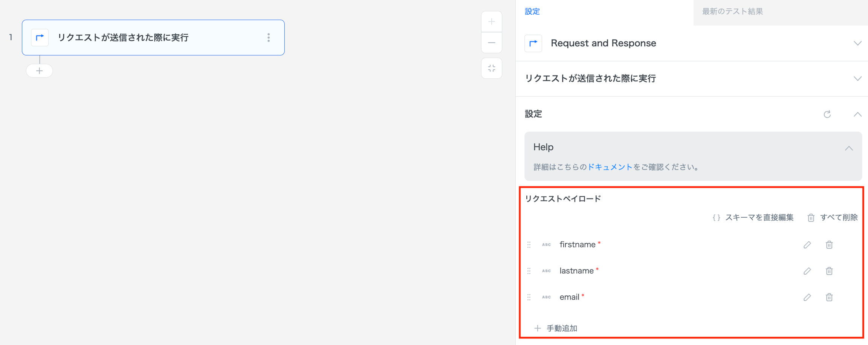Fit the workflow canvas to view
Viewport: 868px width, 345px height.
(491, 69)
